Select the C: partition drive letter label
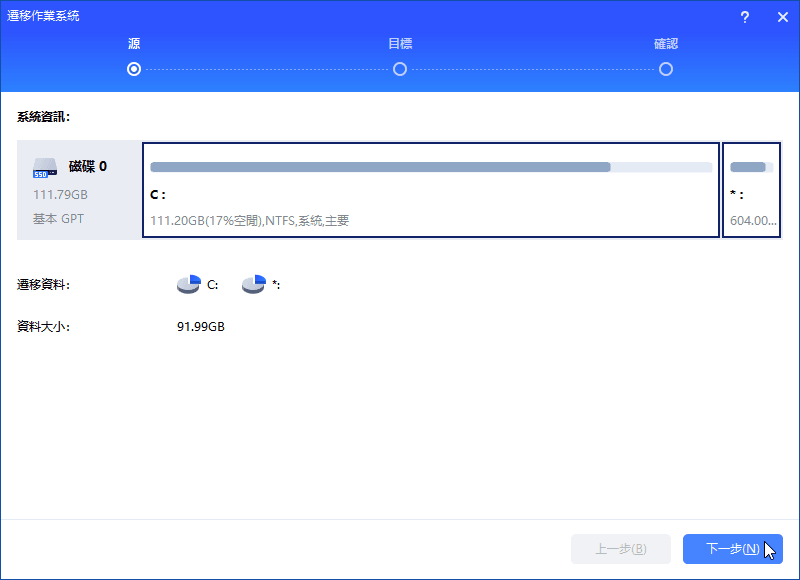Screen dimensions: 800x580 pos(158,195)
